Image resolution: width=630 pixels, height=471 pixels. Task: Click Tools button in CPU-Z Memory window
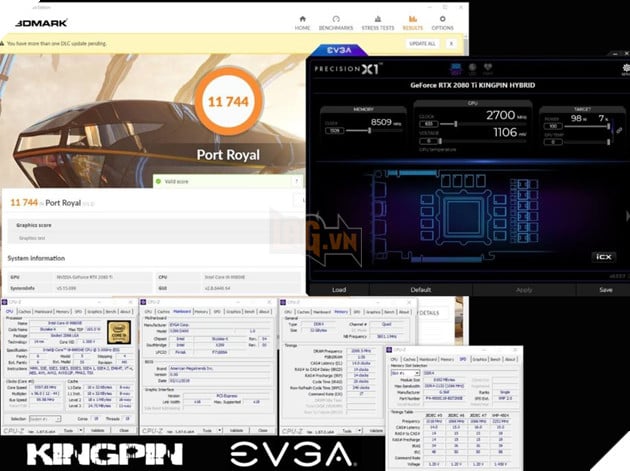pyautogui.click(x=348, y=430)
